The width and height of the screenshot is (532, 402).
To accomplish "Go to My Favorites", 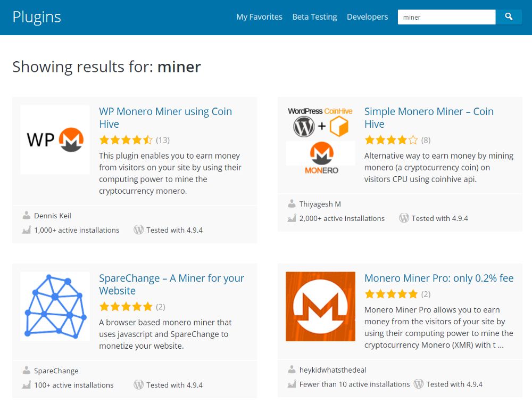I will click(x=259, y=17).
